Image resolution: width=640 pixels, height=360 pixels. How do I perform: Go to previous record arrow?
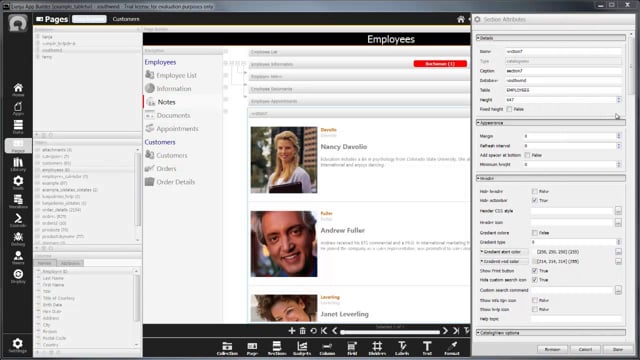[x=335, y=331]
